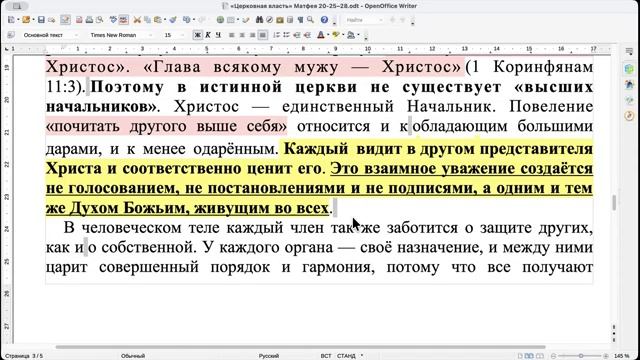Click the Undo icon
Viewport: 640px width, 360px height.
coord(186,20)
